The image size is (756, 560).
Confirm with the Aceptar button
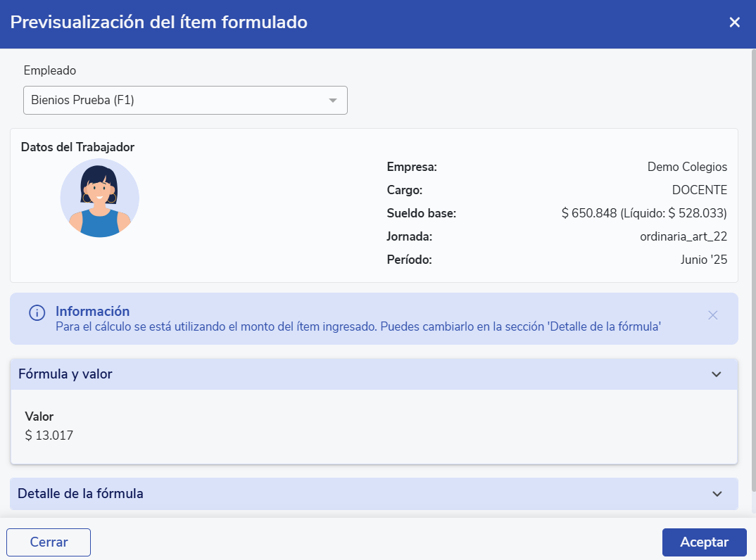(x=704, y=542)
